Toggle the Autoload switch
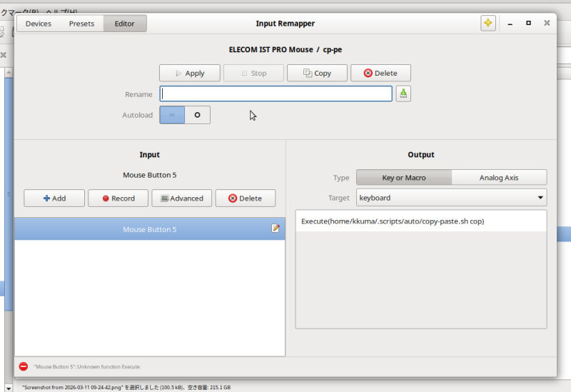This screenshot has height=392, width=571. [x=185, y=115]
